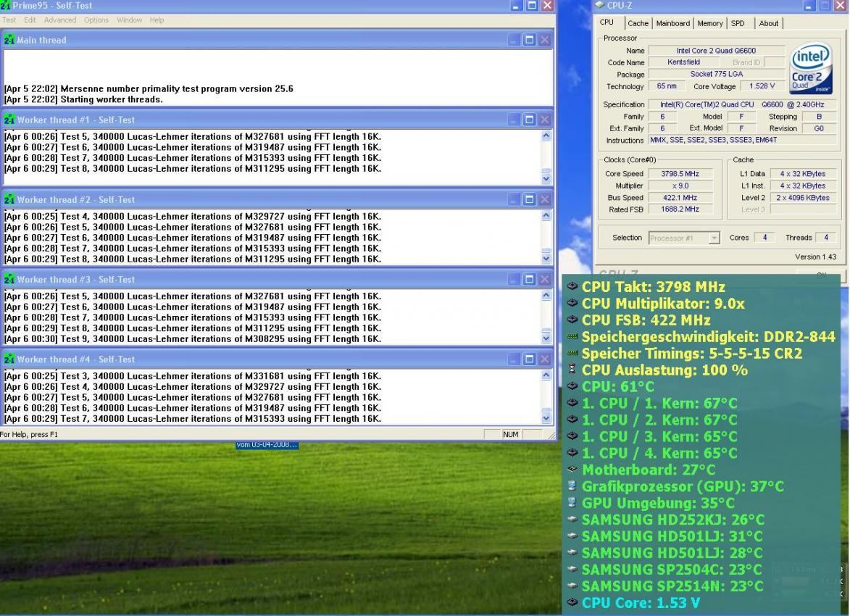Switch to the Mainboard tab in CPU-Z

click(x=673, y=23)
